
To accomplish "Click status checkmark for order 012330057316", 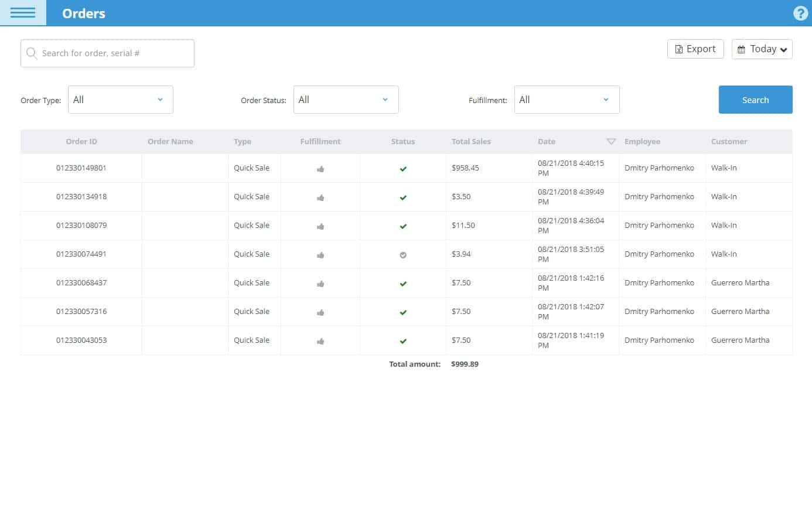I will tap(403, 312).
